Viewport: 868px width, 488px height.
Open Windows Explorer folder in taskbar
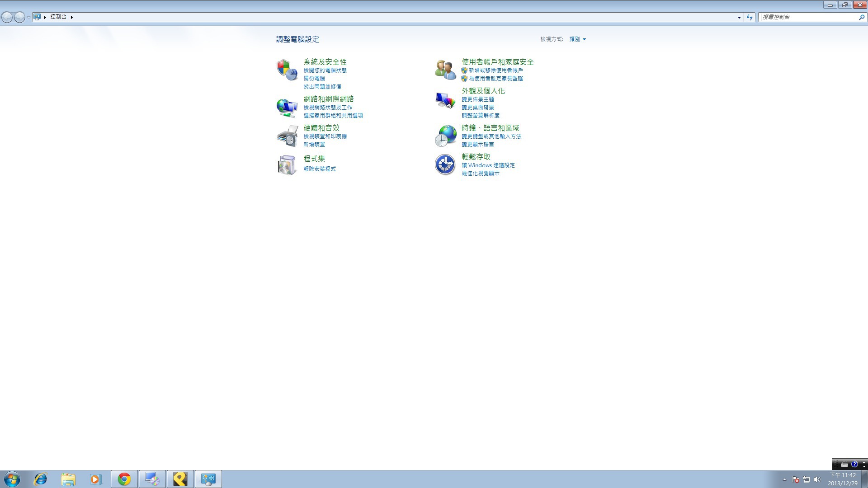click(x=68, y=479)
